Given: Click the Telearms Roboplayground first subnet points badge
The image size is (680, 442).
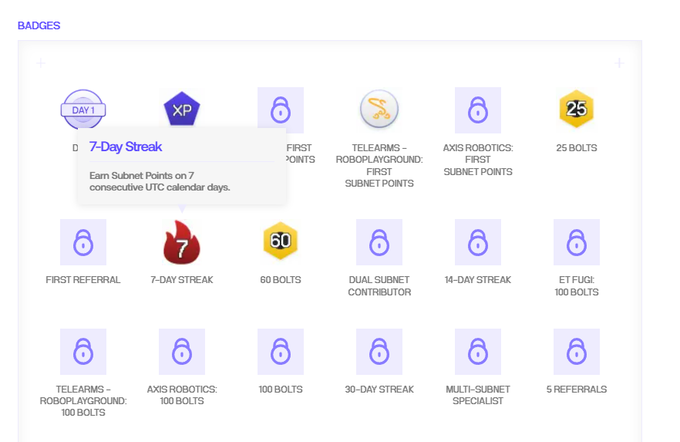Looking at the screenshot, I should point(379,109).
